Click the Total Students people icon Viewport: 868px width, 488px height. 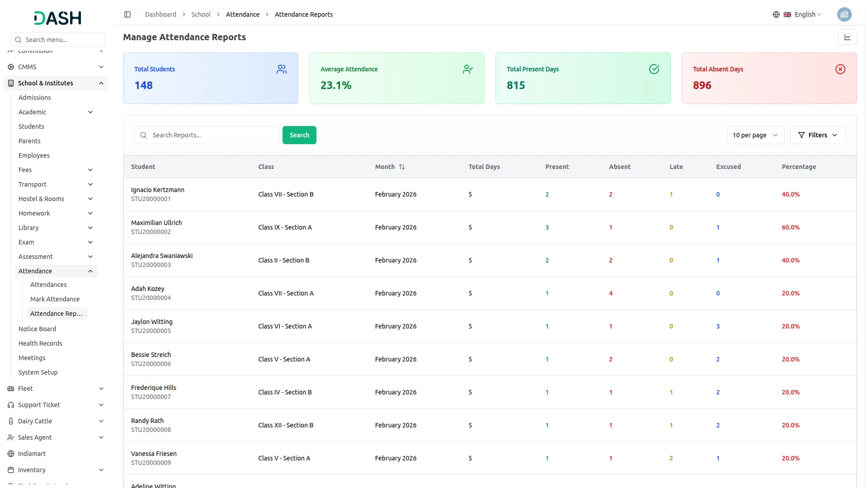[x=281, y=69]
